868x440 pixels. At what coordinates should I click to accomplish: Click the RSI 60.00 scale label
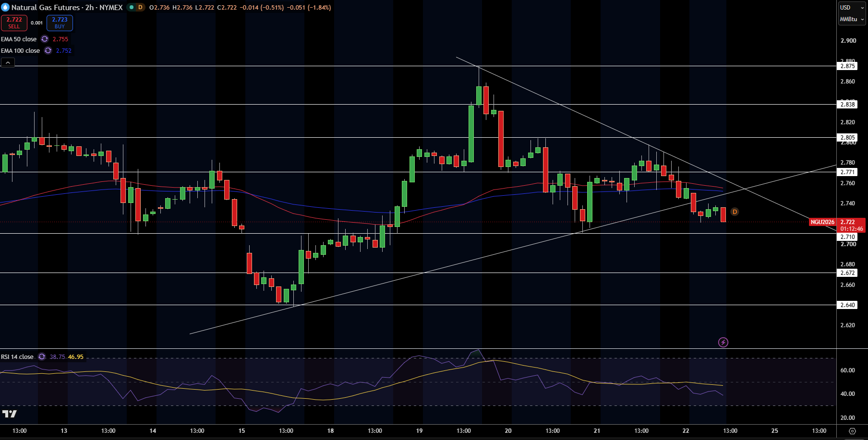point(847,370)
